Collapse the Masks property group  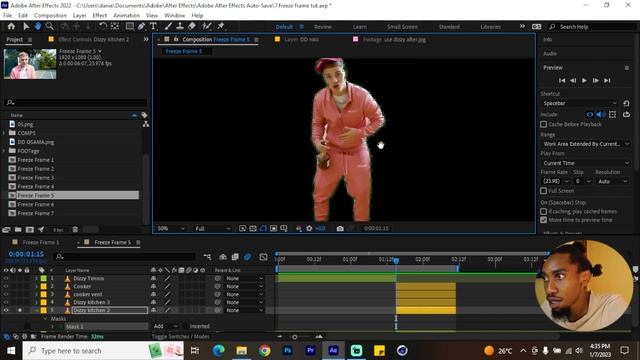(45, 319)
